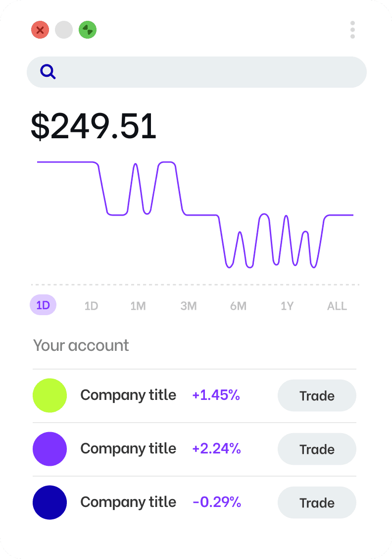The height and width of the screenshot is (559, 392).
Task: Trade the company with +1.45%
Action: (317, 396)
